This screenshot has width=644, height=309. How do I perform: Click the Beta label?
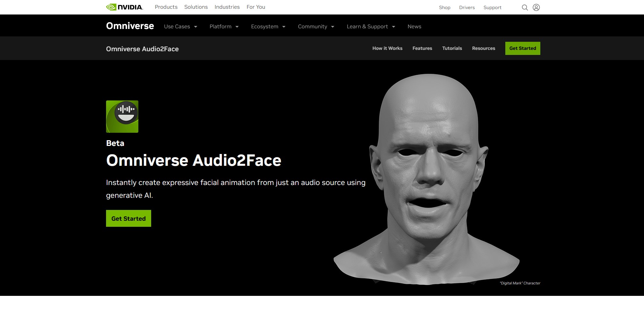(x=115, y=143)
